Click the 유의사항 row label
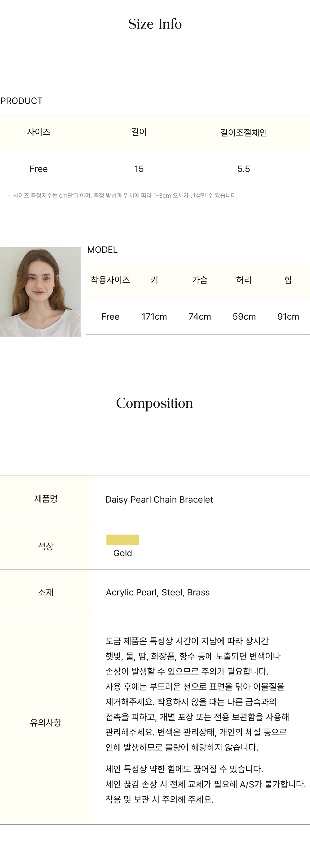Image resolution: width=310 pixels, height=868 pixels. (46, 723)
